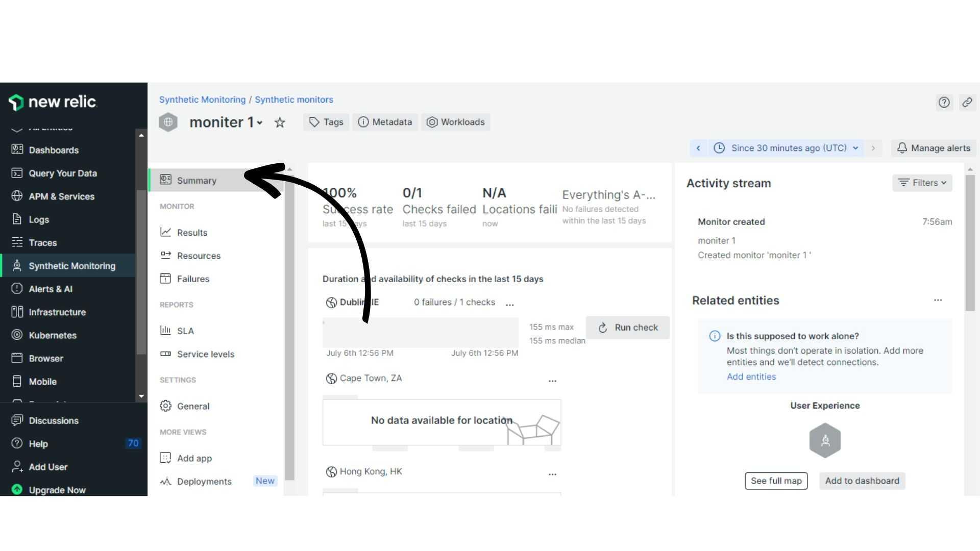Image resolution: width=980 pixels, height=551 pixels.
Task: Click the New Relic logo
Action: [52, 102]
